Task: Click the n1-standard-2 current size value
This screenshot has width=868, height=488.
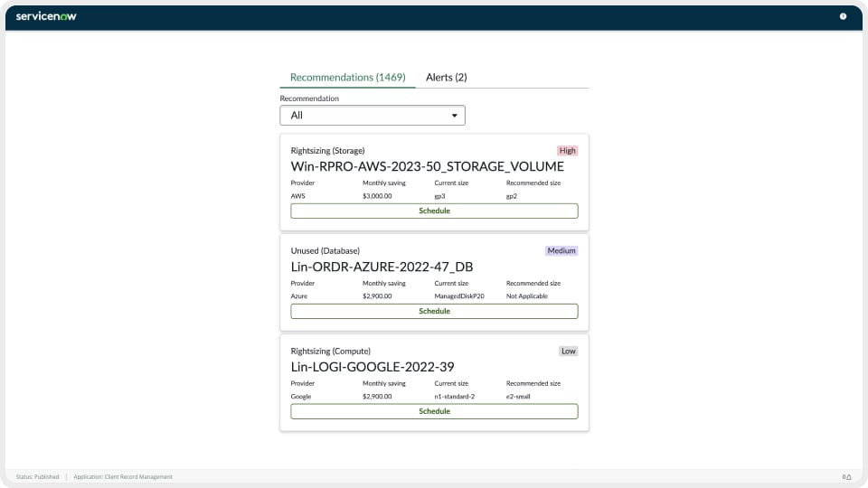Action: click(455, 396)
